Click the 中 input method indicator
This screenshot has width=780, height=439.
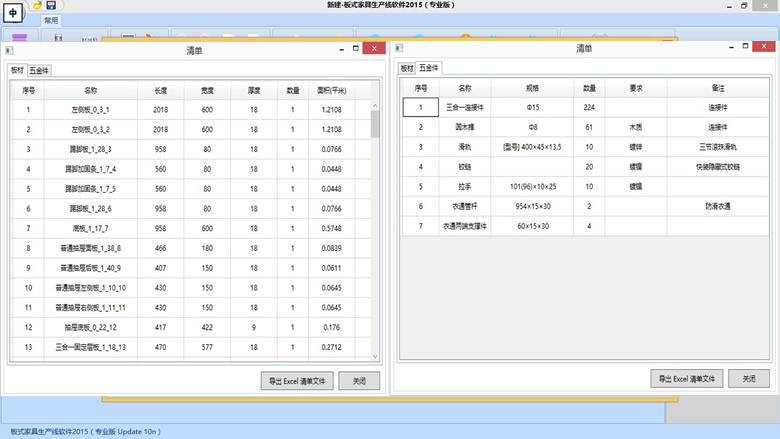tap(13, 14)
